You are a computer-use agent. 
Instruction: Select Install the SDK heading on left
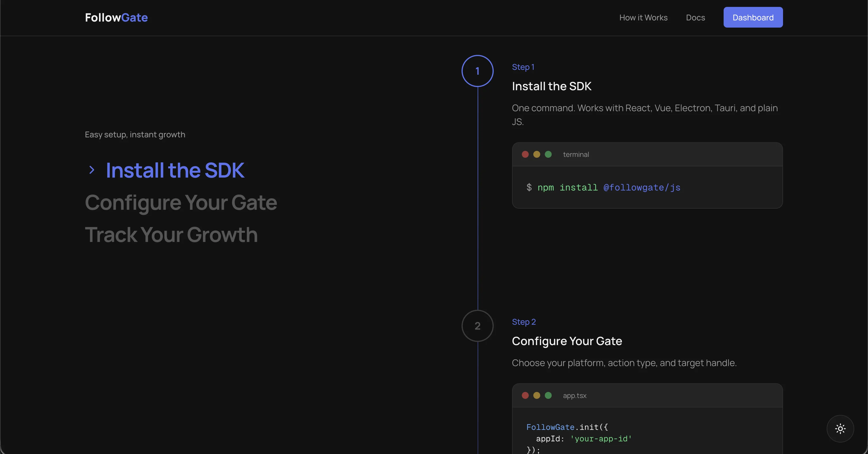[x=175, y=170]
